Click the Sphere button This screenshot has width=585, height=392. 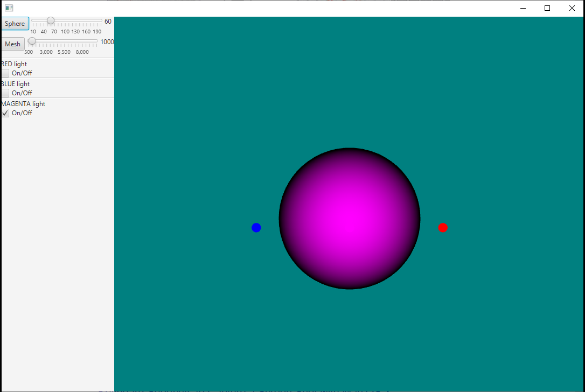[x=15, y=24]
